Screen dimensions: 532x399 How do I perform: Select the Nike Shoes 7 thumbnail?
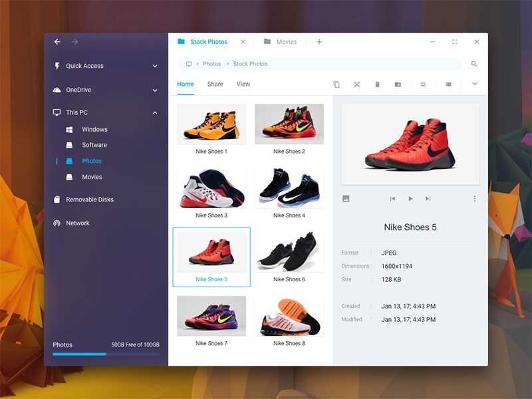(x=211, y=317)
